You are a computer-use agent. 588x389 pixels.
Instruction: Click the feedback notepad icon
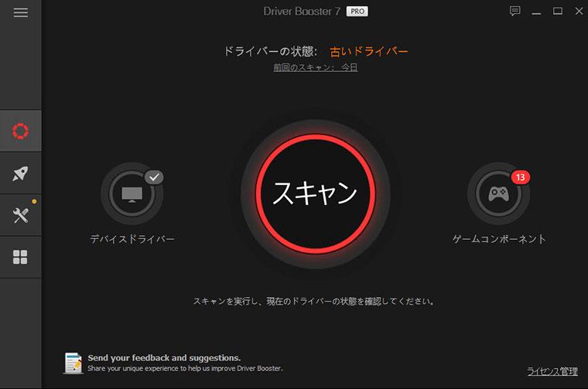[x=73, y=363]
